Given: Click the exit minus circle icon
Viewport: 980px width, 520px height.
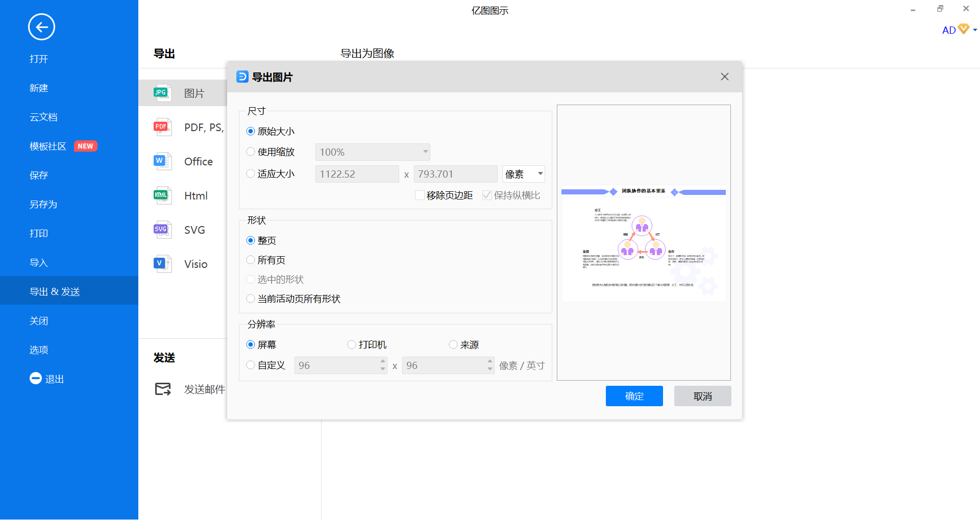Looking at the screenshot, I should [36, 378].
